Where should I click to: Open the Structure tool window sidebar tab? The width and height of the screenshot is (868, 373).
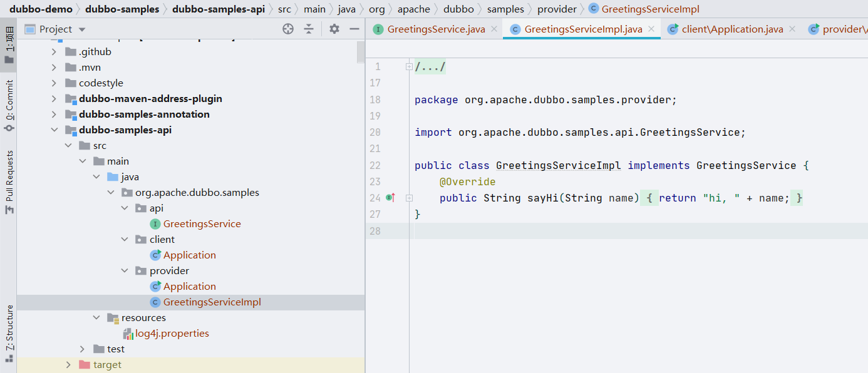[x=9, y=334]
